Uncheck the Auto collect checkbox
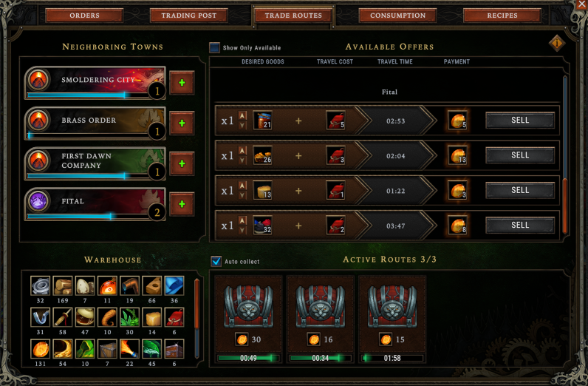588x386 pixels. point(216,261)
